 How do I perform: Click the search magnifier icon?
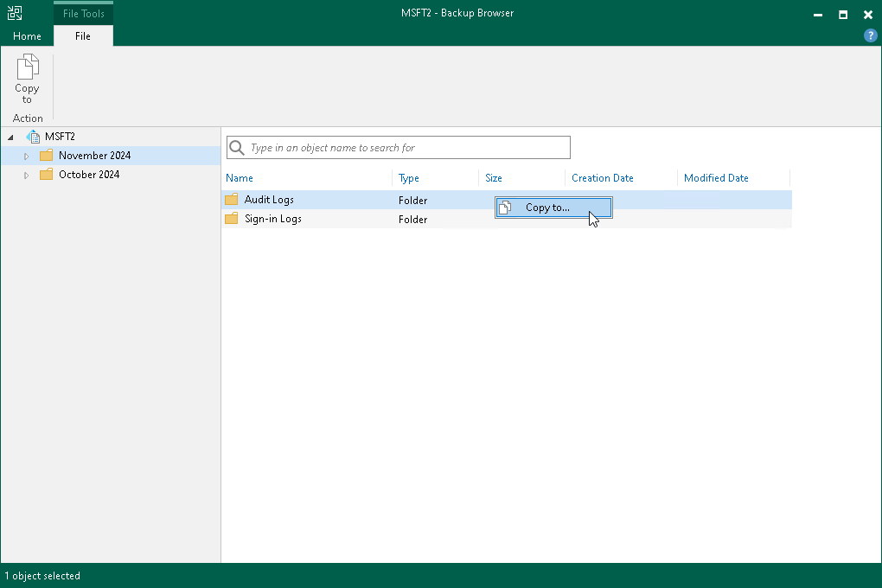coord(236,148)
